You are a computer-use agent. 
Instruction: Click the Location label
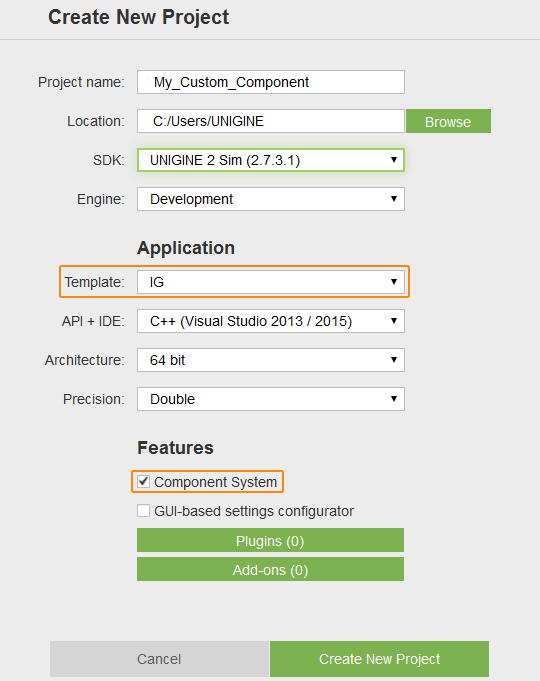pos(96,121)
